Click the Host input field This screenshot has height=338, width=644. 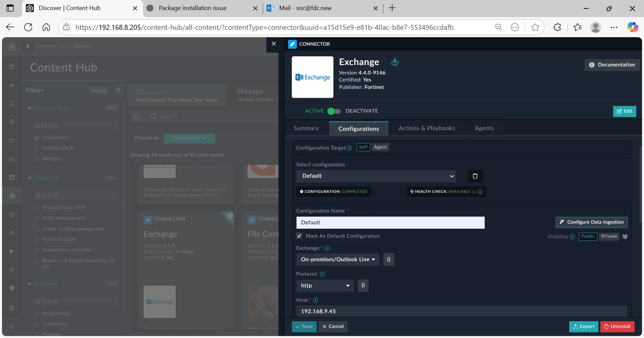462,311
